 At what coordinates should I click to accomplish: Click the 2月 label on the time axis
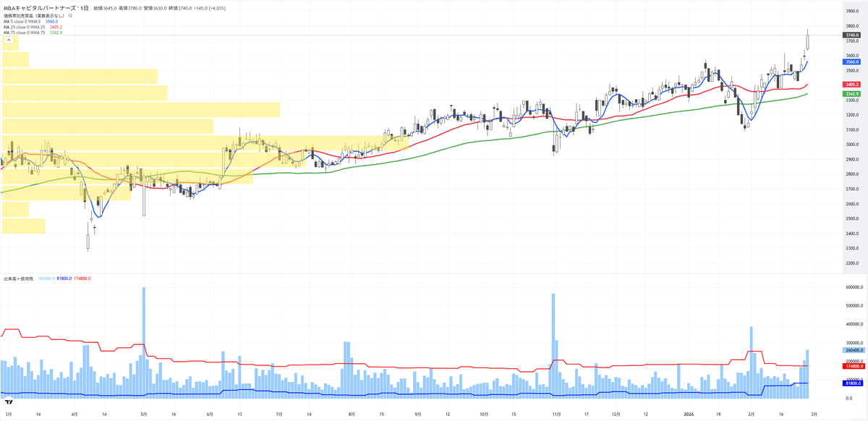[x=752, y=414]
